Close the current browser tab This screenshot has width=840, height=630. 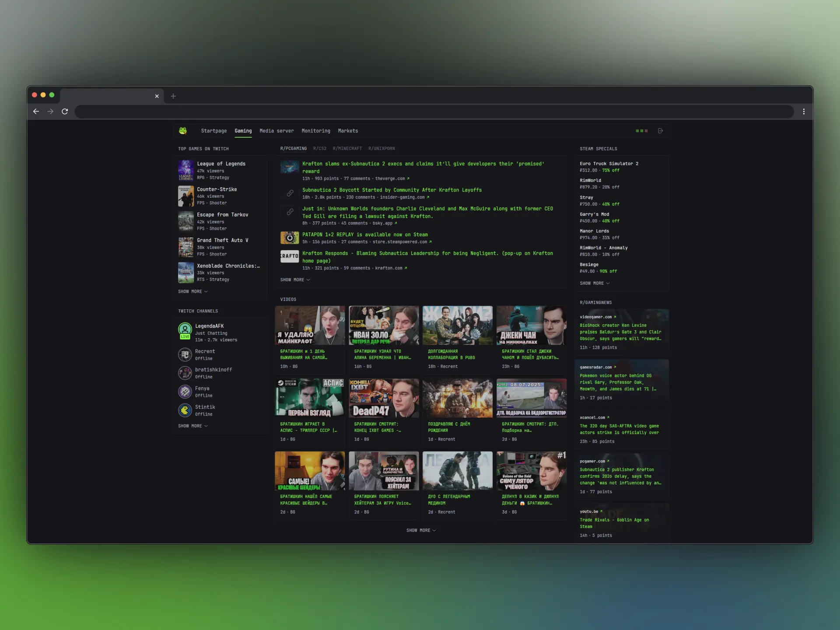(157, 96)
